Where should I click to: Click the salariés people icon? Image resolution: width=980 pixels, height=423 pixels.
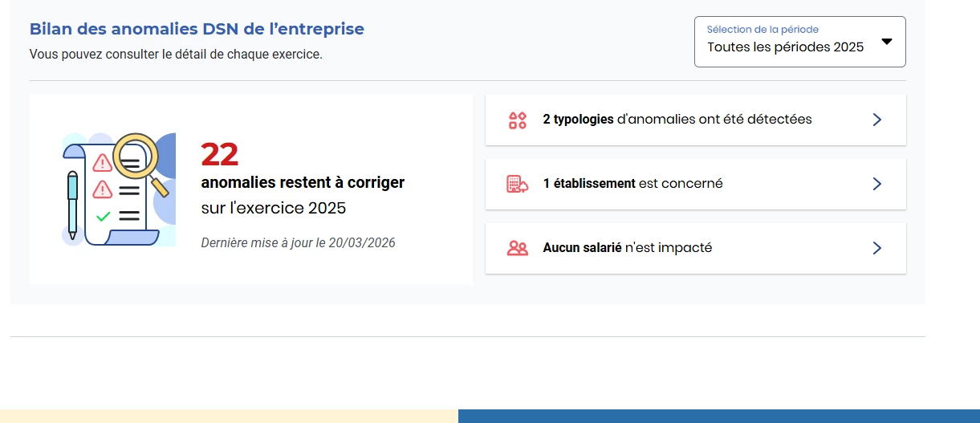tap(518, 248)
